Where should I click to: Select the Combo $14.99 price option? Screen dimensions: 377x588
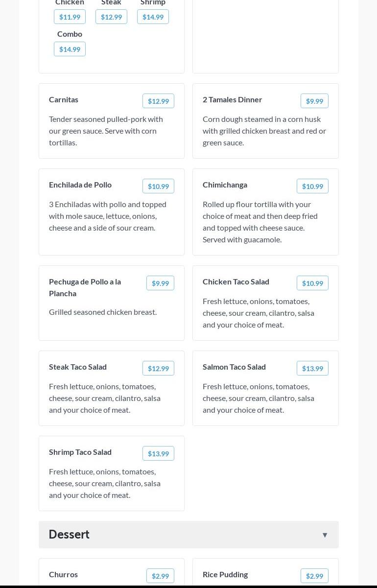click(70, 49)
